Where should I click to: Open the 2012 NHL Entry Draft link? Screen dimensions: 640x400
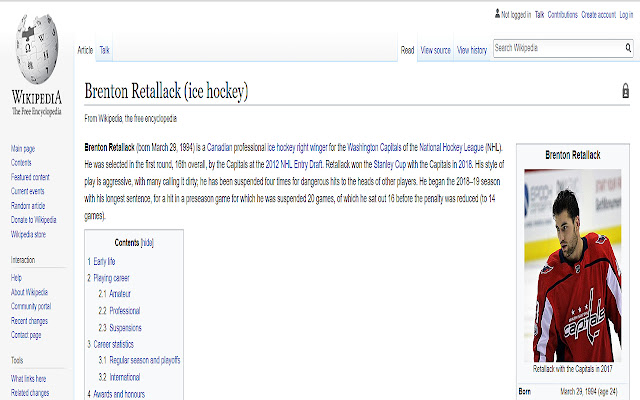point(294,164)
